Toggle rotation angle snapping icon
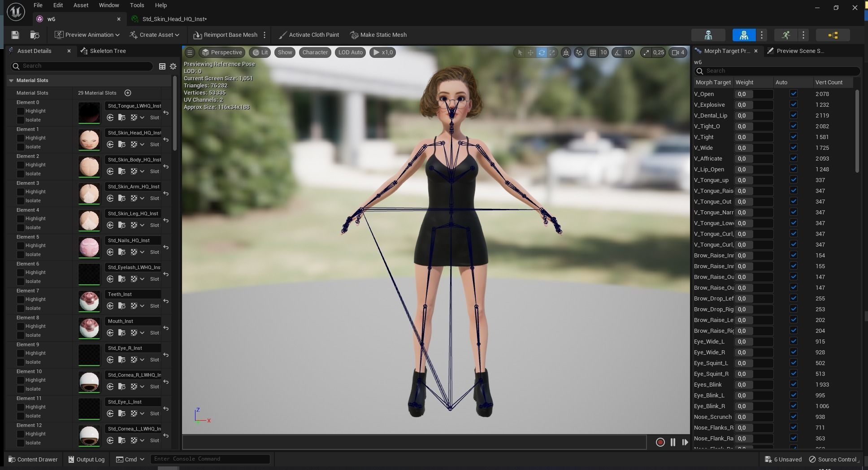The width and height of the screenshot is (868, 470). pyautogui.click(x=618, y=52)
